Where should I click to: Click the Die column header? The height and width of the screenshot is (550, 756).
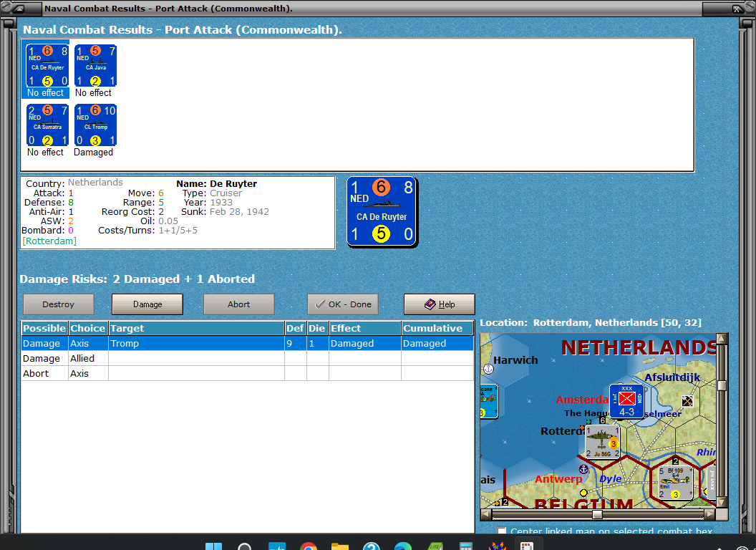pos(317,328)
